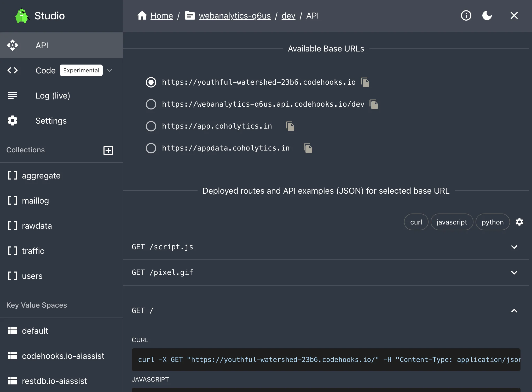The width and height of the screenshot is (532, 392).
Task: Select the youthful-watershed-23b6.codehooks.io radio button
Action: pyautogui.click(x=151, y=82)
